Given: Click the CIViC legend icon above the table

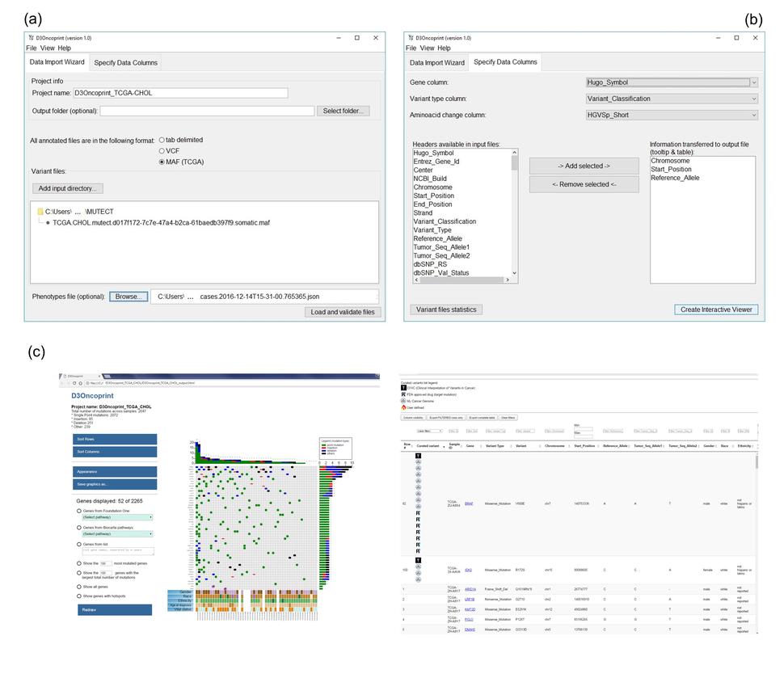Looking at the screenshot, I should 404,387.
